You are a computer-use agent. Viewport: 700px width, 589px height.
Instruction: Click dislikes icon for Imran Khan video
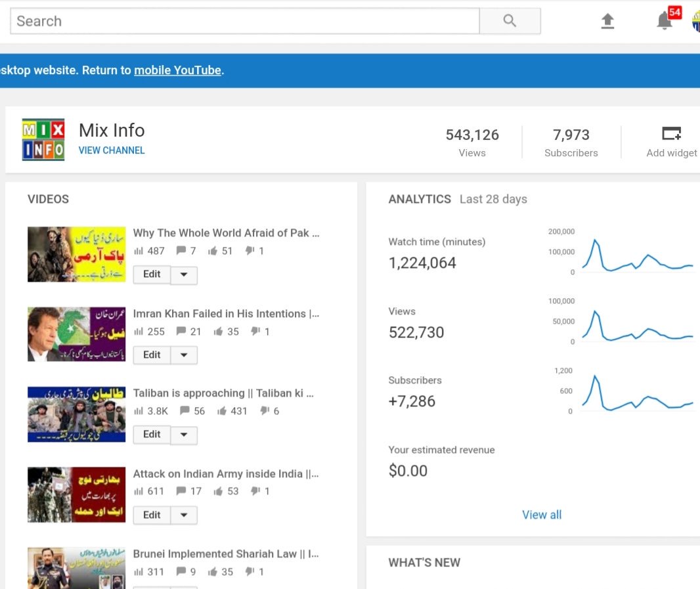pyautogui.click(x=255, y=332)
